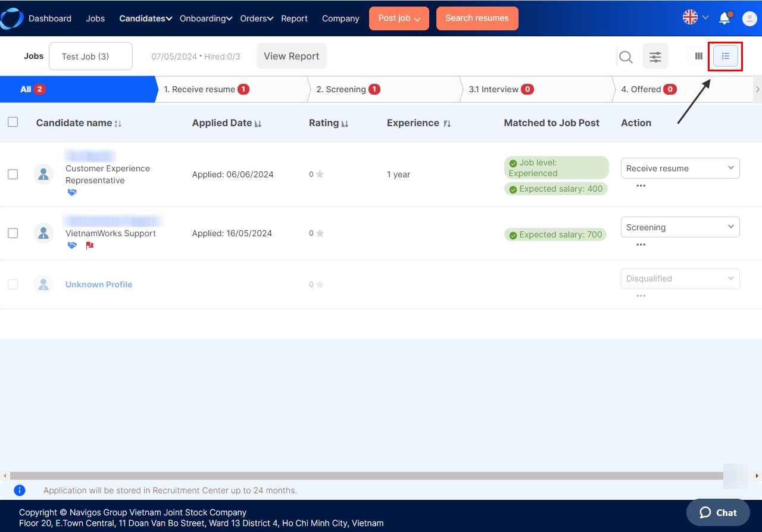Sort by Experience icon
The image size is (762, 532).
coord(447,123)
